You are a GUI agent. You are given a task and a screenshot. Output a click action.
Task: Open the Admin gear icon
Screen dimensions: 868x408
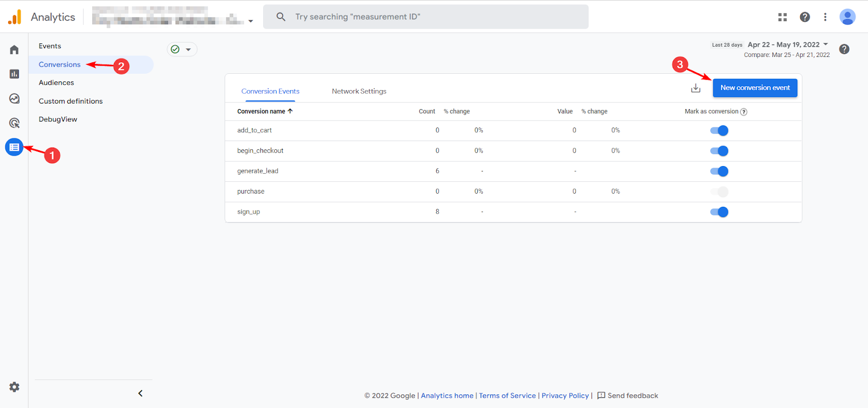tap(14, 387)
